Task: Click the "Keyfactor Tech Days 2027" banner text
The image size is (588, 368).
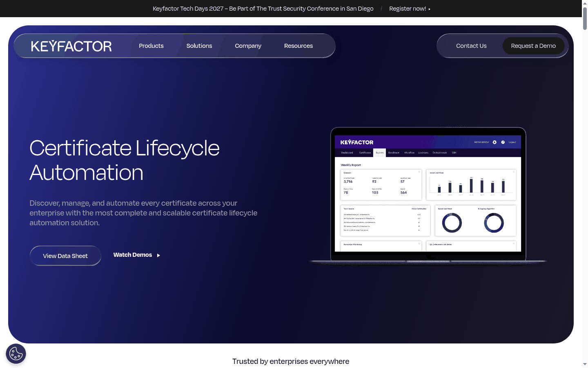Action: tap(263, 9)
